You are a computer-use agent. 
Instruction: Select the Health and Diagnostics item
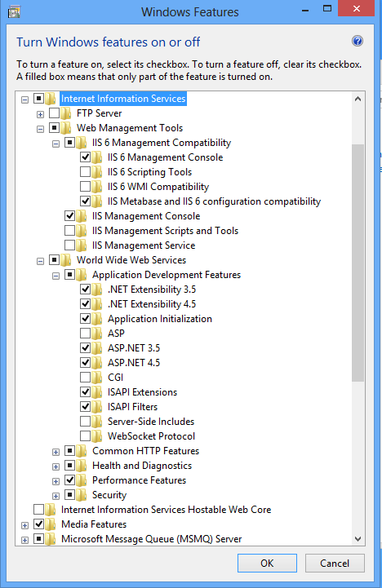click(x=142, y=466)
